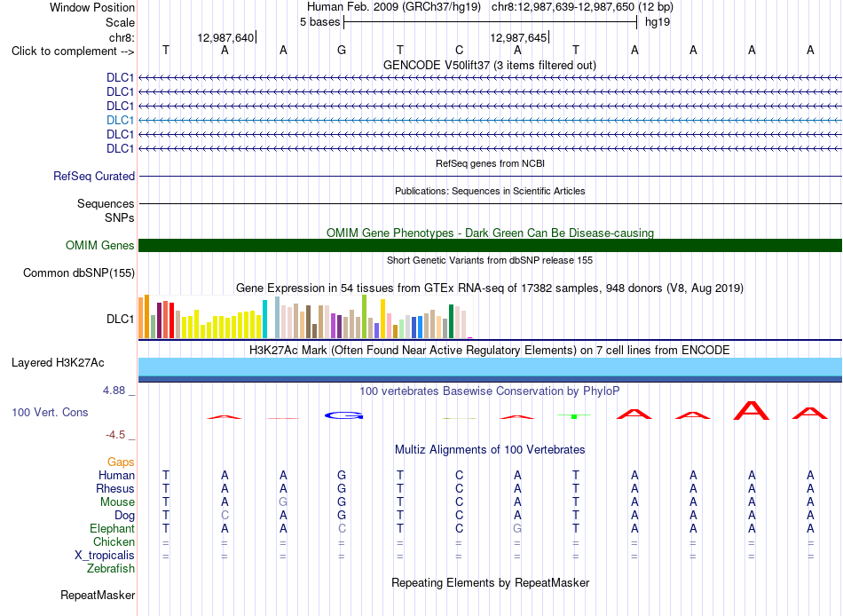Select the Chicken species label
Viewport: 843px width, 616px height.
coord(114,541)
